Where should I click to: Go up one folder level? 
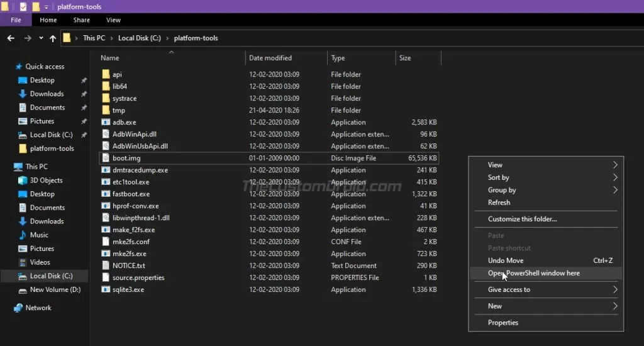point(53,38)
